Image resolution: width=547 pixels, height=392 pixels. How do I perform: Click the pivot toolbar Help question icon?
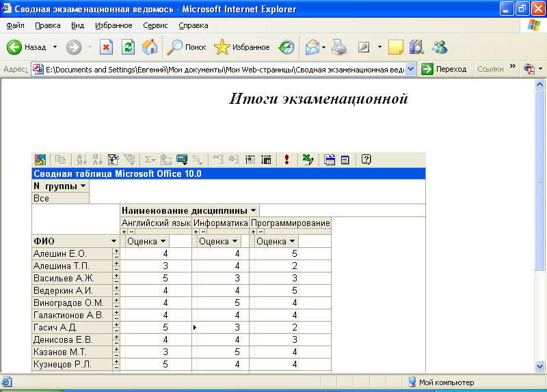click(366, 160)
